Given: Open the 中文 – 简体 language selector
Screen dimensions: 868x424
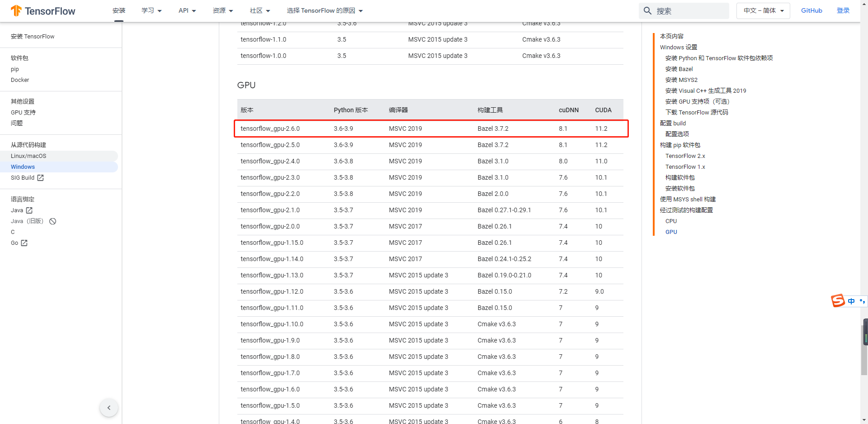Looking at the screenshot, I should pyautogui.click(x=763, y=10).
